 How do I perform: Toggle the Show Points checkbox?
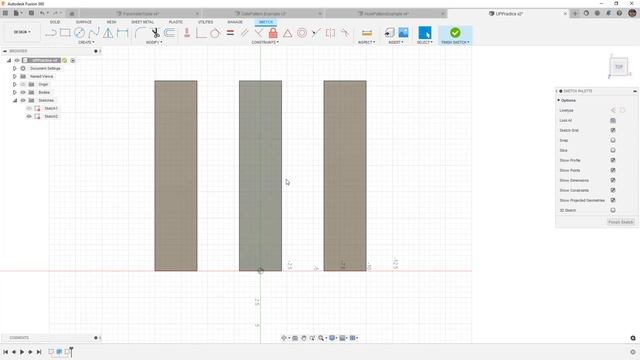point(613,170)
